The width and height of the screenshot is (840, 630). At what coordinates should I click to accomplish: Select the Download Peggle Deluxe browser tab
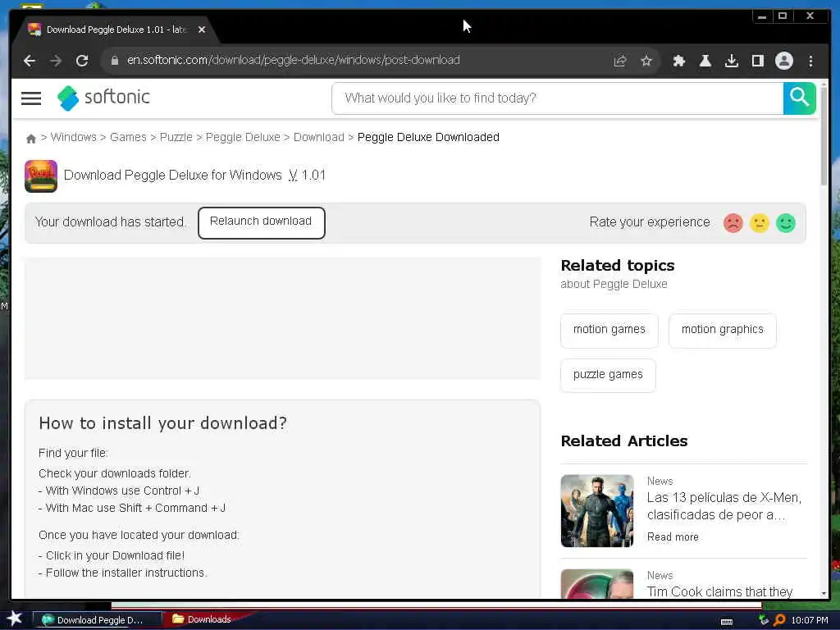(x=115, y=30)
